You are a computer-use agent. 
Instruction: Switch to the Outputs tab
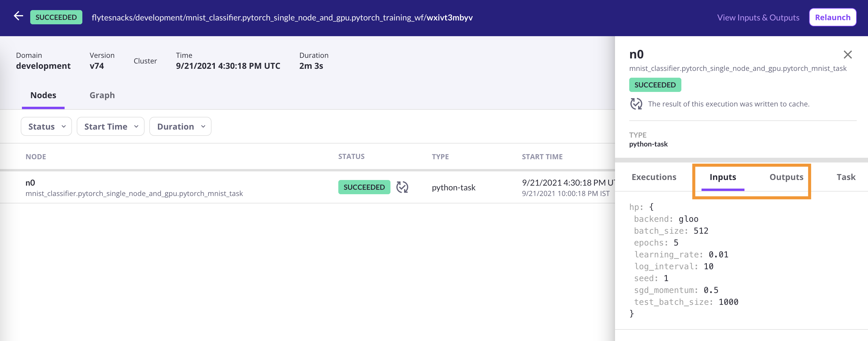pyautogui.click(x=786, y=177)
